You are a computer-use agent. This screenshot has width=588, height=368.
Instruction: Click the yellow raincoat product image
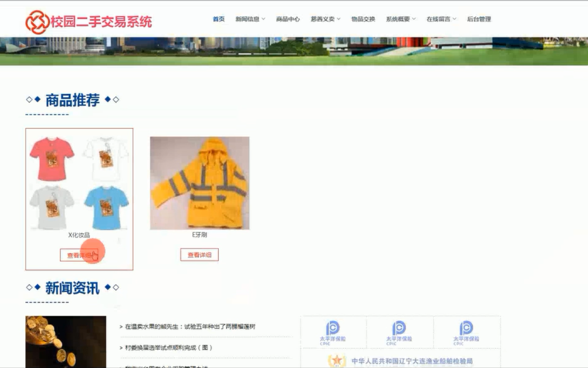click(199, 183)
